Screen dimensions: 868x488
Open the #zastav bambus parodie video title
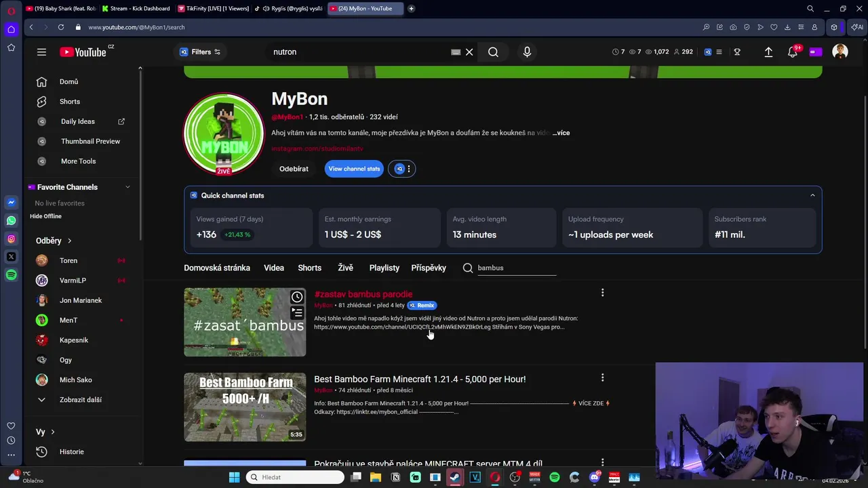(x=363, y=294)
